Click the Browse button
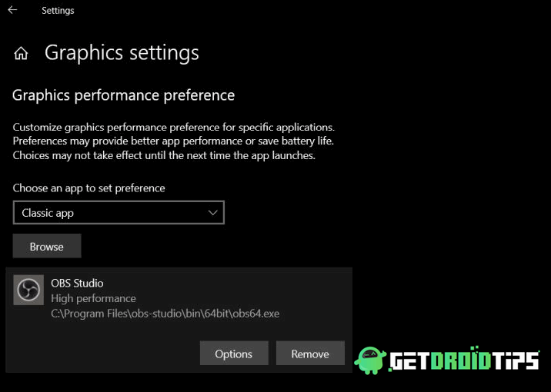 tap(47, 247)
